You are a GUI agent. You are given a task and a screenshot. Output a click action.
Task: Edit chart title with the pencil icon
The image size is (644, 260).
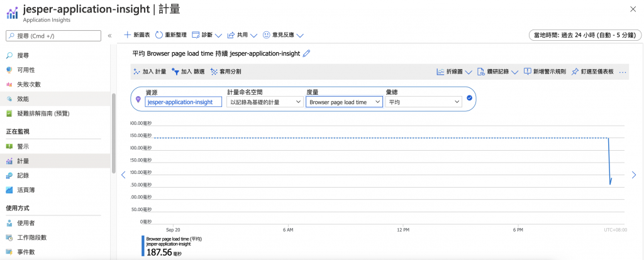coord(306,53)
